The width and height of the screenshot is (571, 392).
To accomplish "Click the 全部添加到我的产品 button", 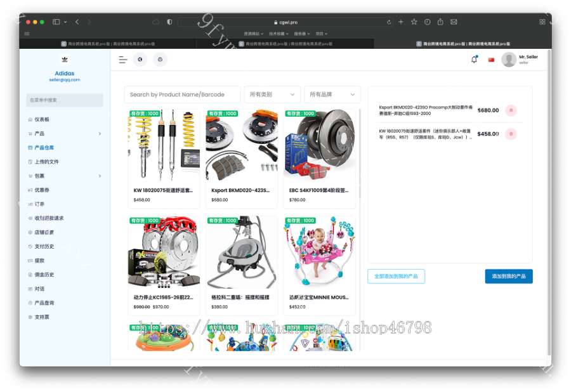I will 396,277.
